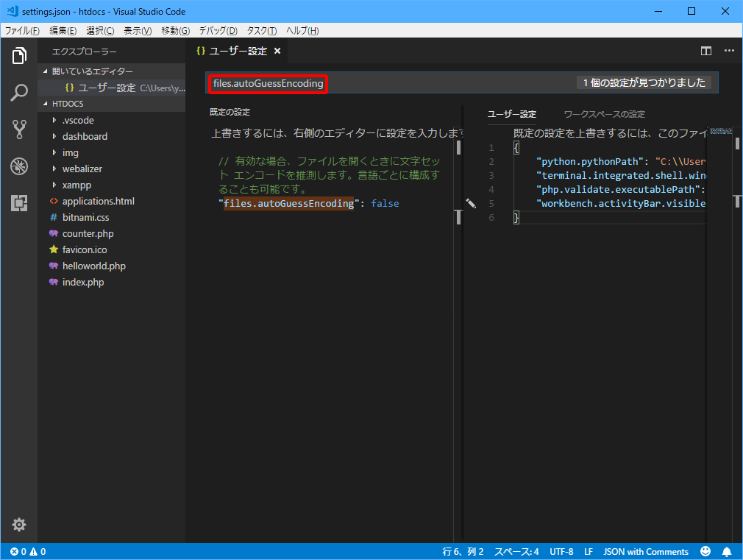The width and height of the screenshot is (743, 560).
Task: Open the Source Control view
Action: (x=18, y=129)
